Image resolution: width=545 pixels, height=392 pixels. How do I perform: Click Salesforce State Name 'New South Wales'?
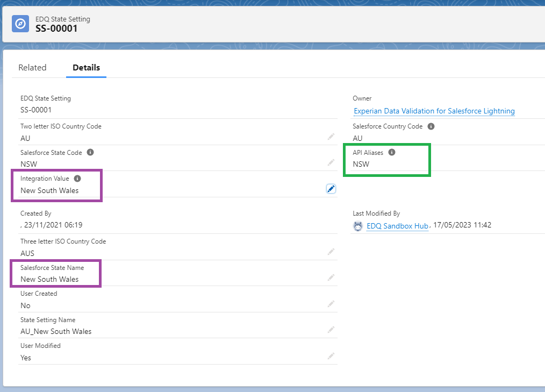[49, 279]
